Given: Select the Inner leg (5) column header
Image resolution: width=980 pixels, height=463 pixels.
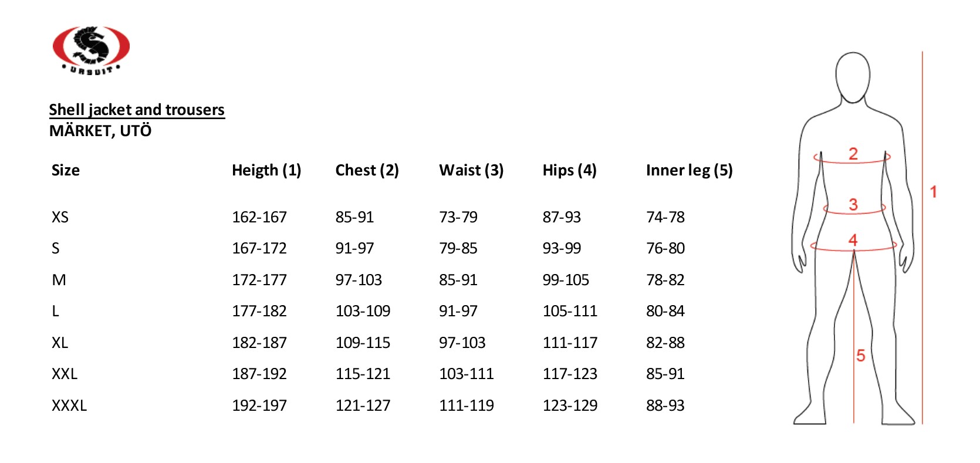Looking at the screenshot, I should [689, 170].
